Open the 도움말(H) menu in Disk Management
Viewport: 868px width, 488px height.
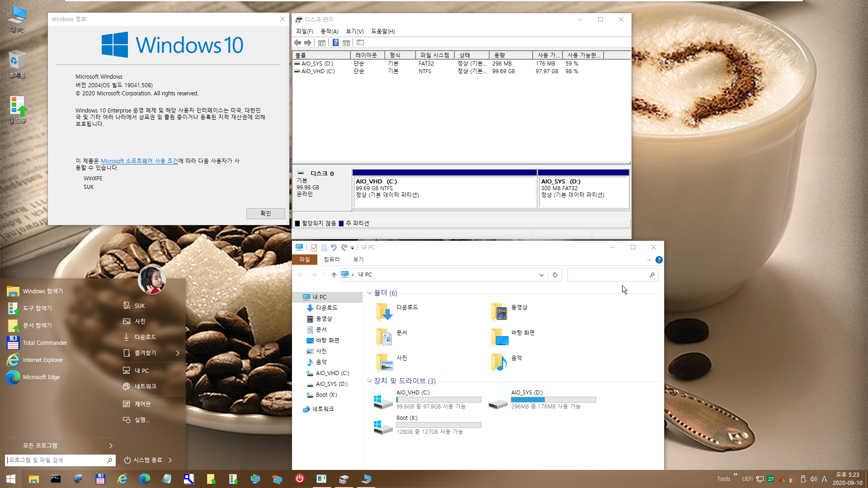(x=383, y=31)
